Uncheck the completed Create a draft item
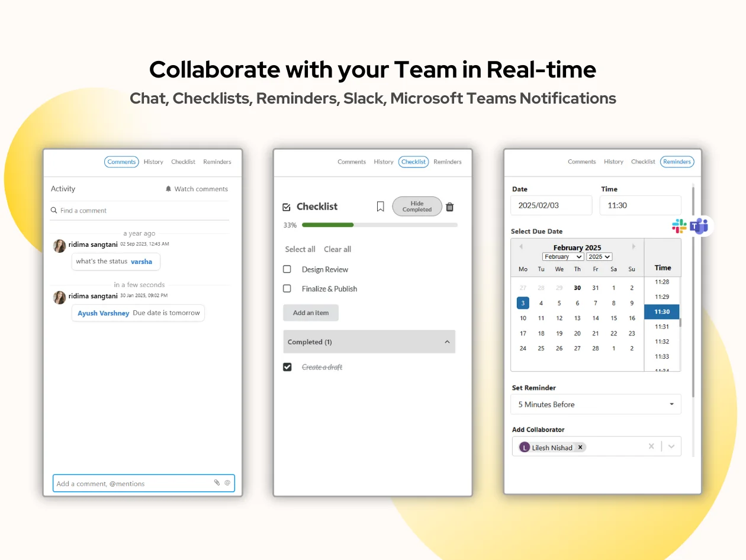746x560 pixels. click(x=287, y=367)
